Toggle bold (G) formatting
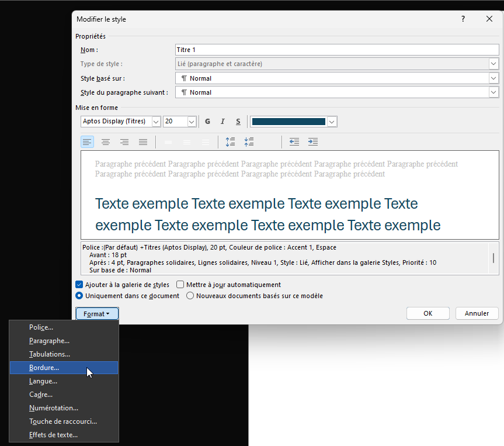Viewport: 504px width, 446px height. (207, 122)
